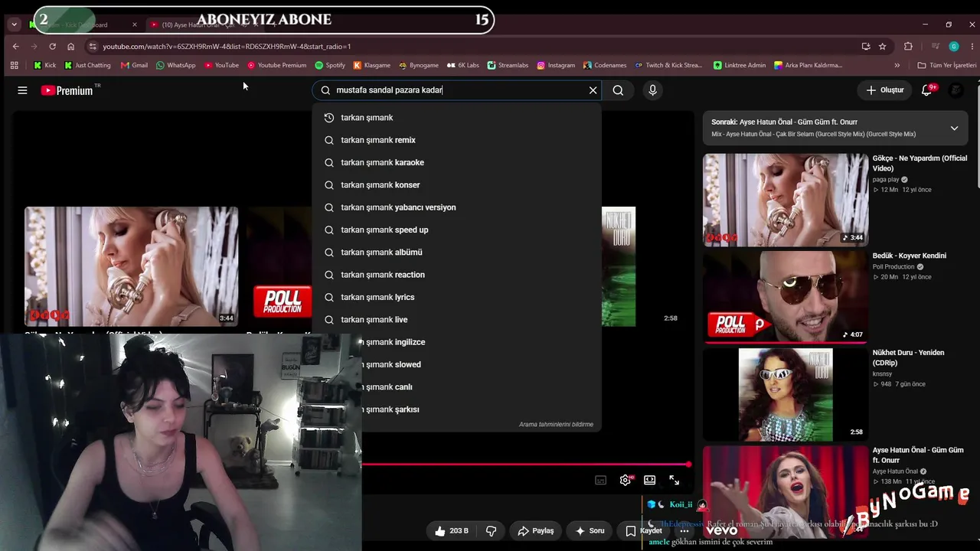The image size is (980, 551).
Task: Choose suggestion "tarkan şımarık konser"
Action: tap(456, 185)
